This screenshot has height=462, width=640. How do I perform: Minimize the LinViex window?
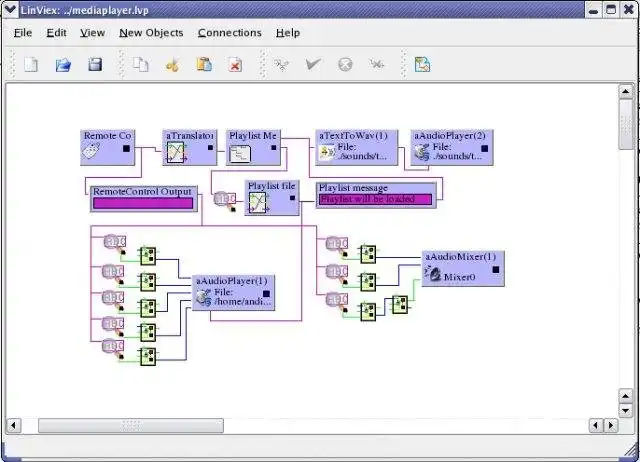pos(593,9)
